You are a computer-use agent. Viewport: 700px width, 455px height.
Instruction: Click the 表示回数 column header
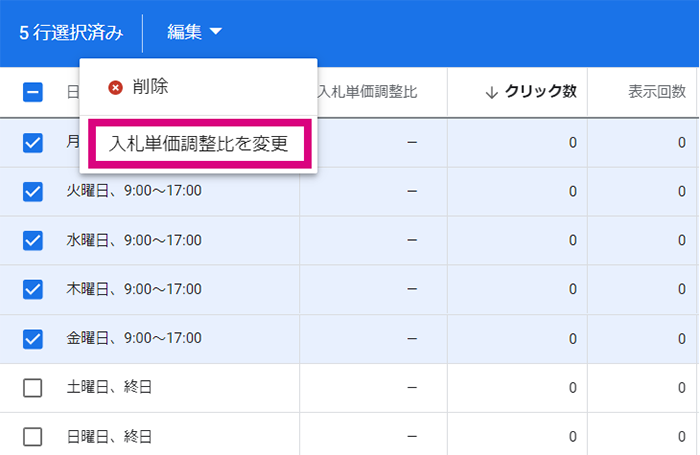click(x=657, y=92)
